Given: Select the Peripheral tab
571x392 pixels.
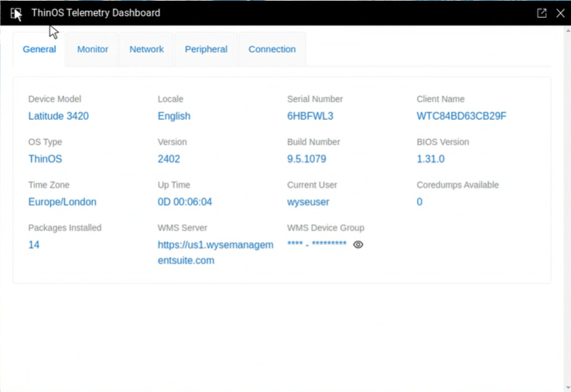Looking at the screenshot, I should click(x=206, y=49).
